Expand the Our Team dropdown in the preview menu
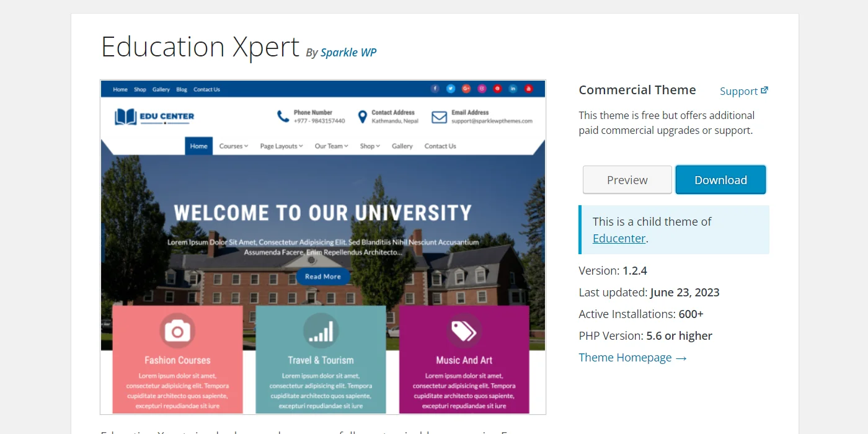868x434 pixels. coord(331,146)
